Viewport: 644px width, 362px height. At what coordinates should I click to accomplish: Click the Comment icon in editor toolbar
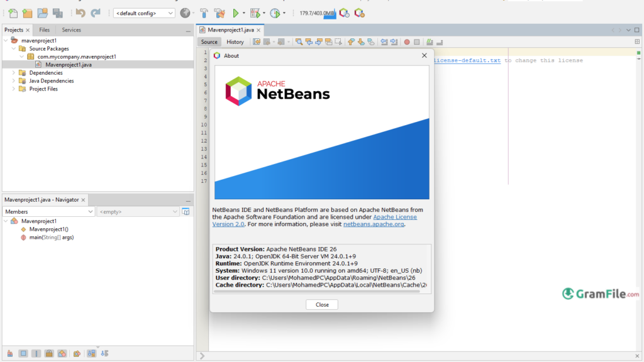(430, 42)
